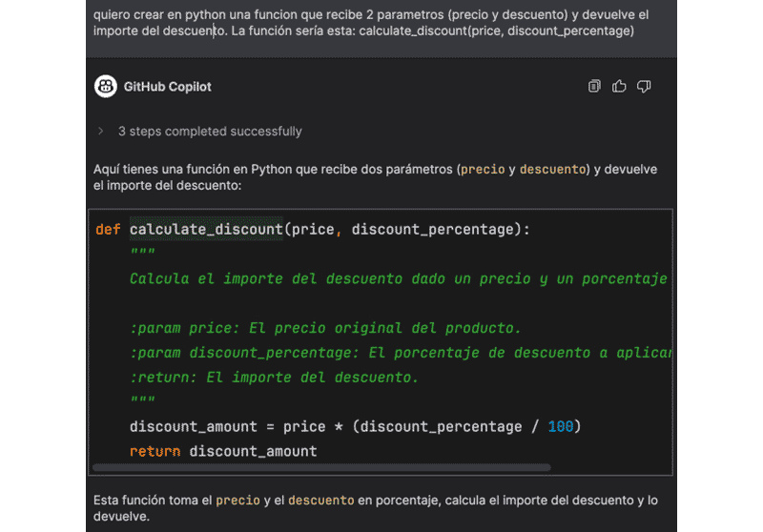The width and height of the screenshot is (763, 532).
Task: Click the GitHub Copilot avatar icon
Action: point(106,87)
